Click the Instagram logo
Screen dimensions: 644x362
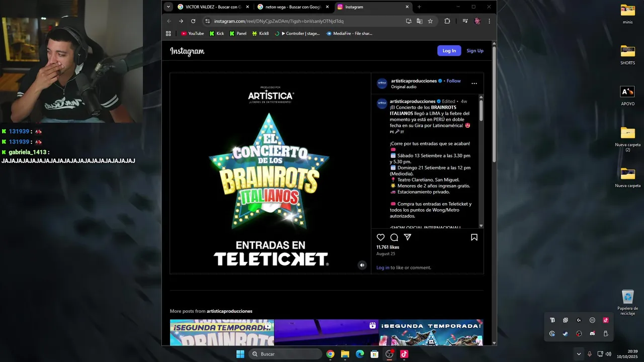(187, 51)
